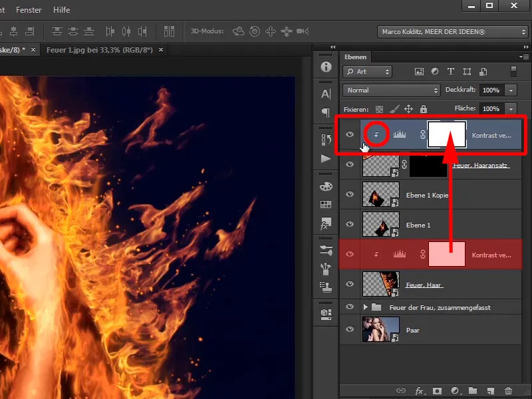This screenshot has height=399, width=532.
Task: Select the 3D drag object mode icon
Action: tap(271, 31)
